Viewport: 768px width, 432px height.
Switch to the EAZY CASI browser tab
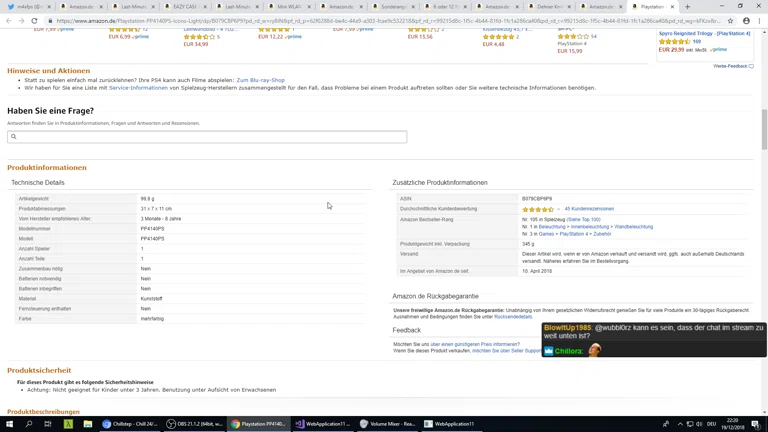[184, 6]
